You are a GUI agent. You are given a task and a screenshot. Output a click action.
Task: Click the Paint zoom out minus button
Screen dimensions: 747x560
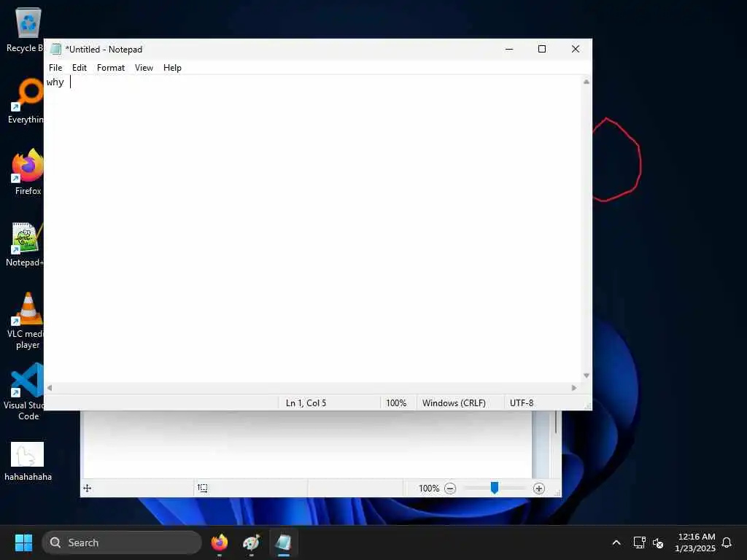pos(450,489)
